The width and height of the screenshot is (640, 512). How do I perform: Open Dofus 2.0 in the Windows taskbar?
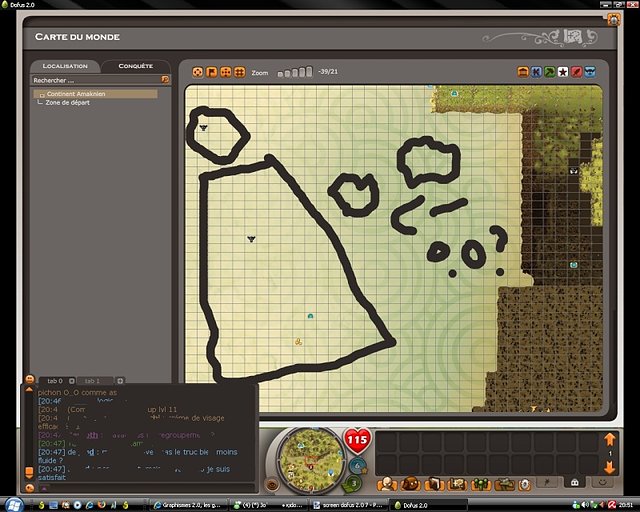tap(424, 505)
